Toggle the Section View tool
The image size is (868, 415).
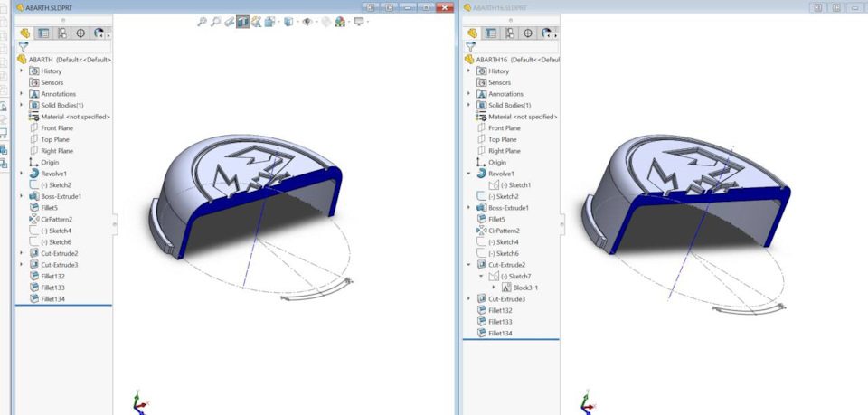[242, 22]
